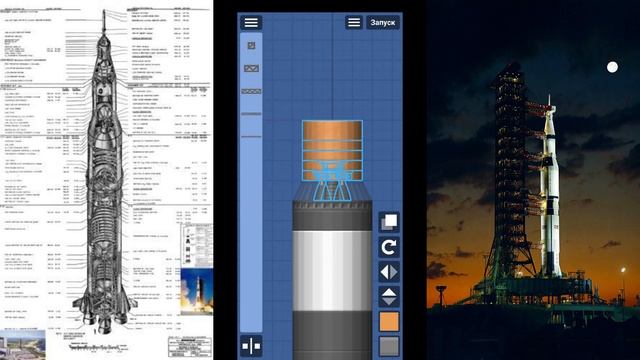Flip the selected part vertically
Screen dimensions: 640x360
[x=389, y=297]
